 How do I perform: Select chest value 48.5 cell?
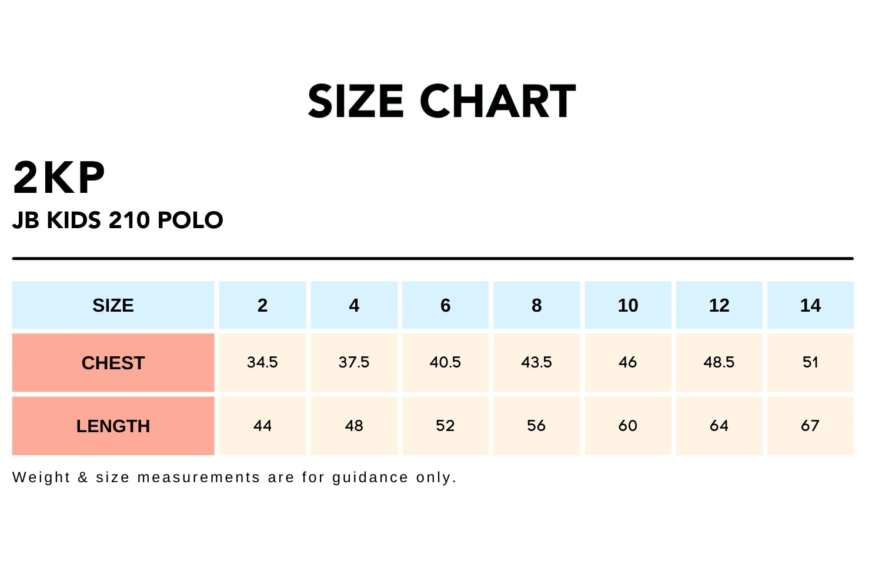[x=719, y=362]
